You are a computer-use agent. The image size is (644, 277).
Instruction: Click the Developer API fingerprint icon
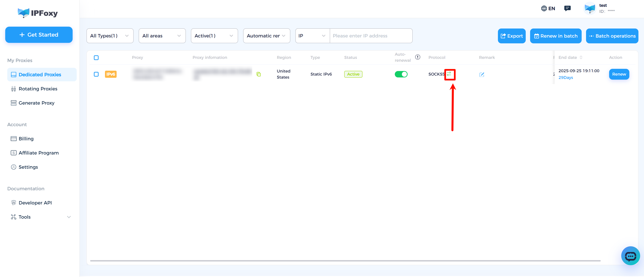(13, 203)
